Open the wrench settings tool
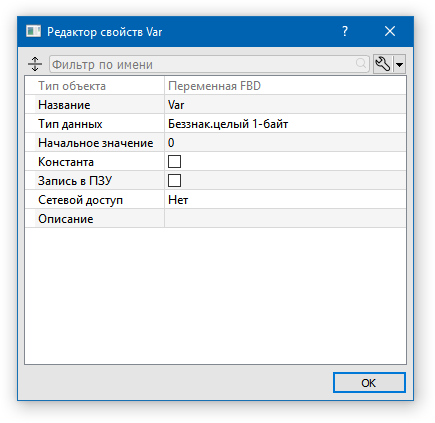Image resolution: width=435 pixels, height=423 pixels. pos(383,64)
